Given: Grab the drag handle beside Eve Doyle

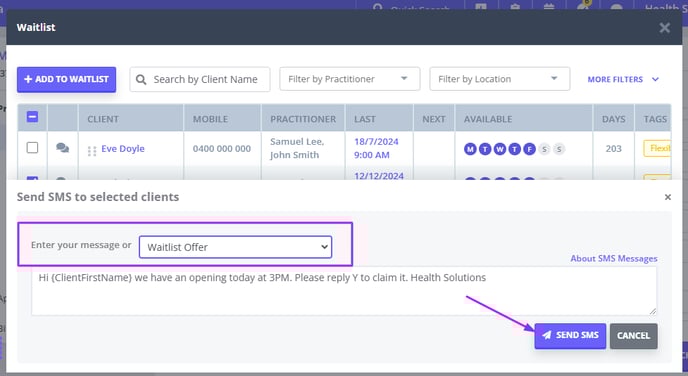Looking at the screenshot, I should pos(92,151).
